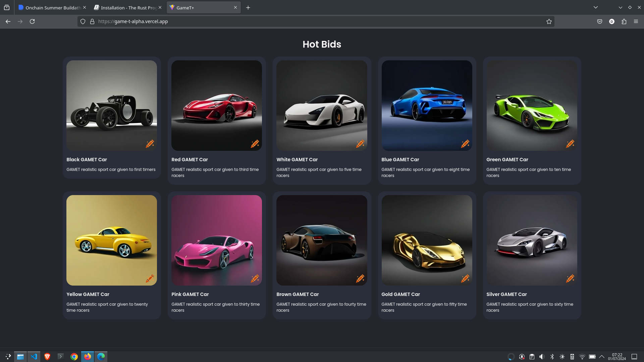644x362 pixels.
Task: Open the Firefox extensions icon
Action: [624, 21]
